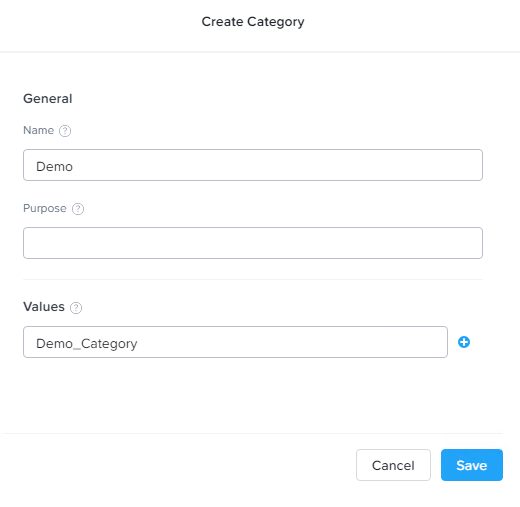
Task: Click the General section heading
Action: (x=48, y=99)
